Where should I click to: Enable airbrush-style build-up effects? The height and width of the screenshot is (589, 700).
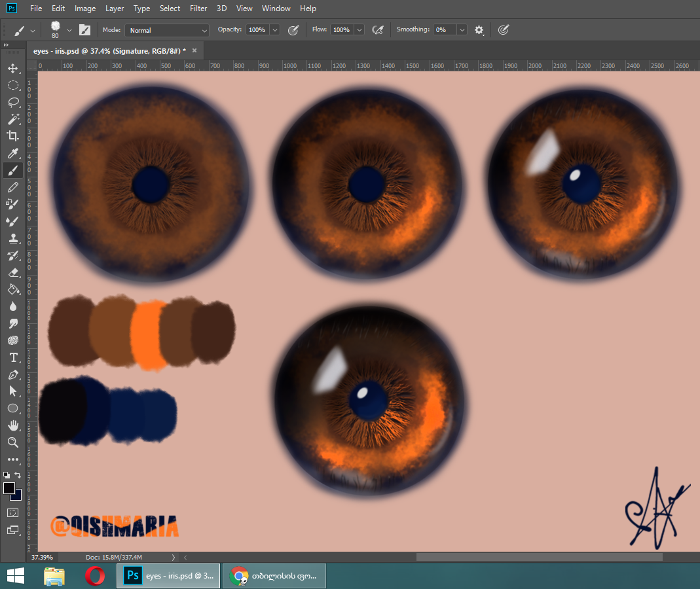(378, 30)
